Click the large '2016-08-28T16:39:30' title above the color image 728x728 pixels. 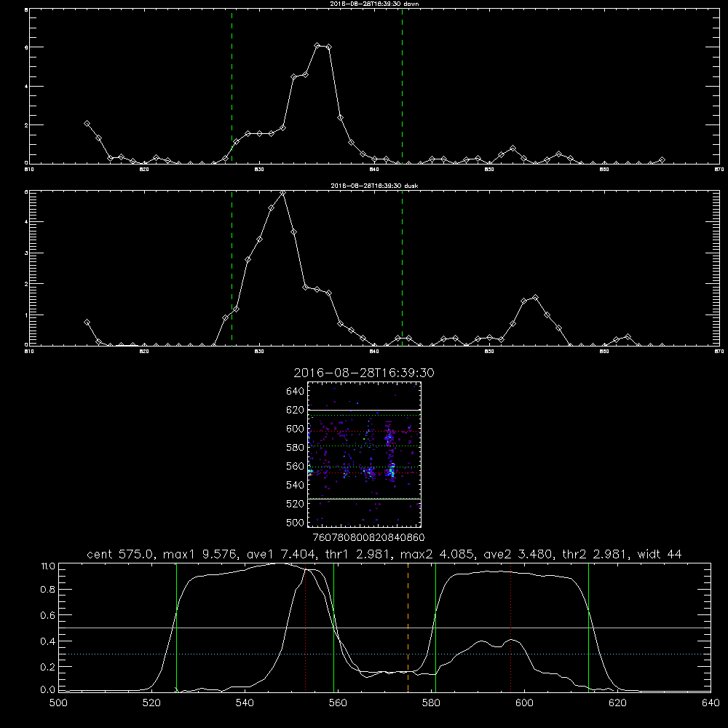[364, 373]
